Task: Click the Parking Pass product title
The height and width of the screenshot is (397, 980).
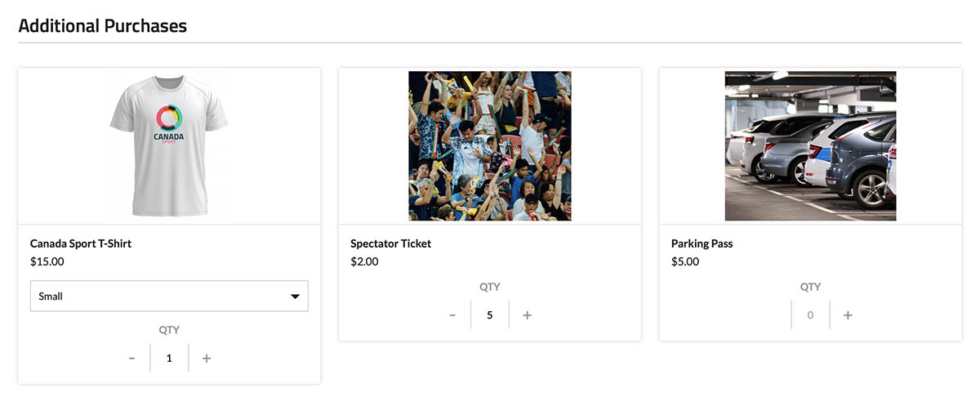Action: coord(702,243)
